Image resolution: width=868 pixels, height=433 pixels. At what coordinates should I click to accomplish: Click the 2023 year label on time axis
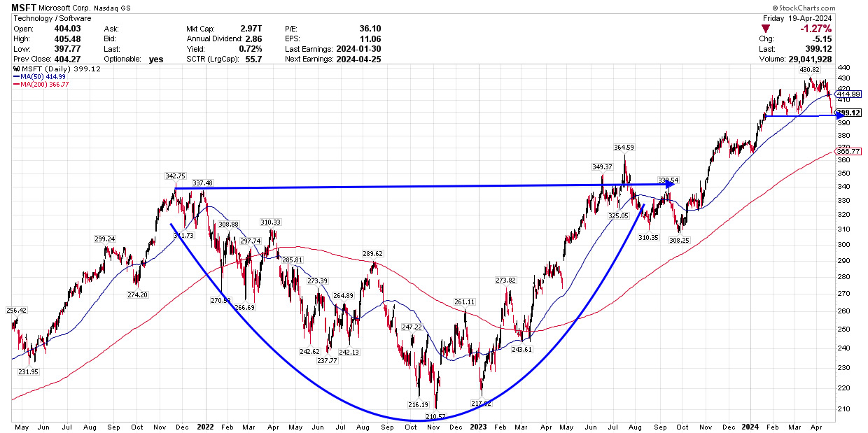478,425
